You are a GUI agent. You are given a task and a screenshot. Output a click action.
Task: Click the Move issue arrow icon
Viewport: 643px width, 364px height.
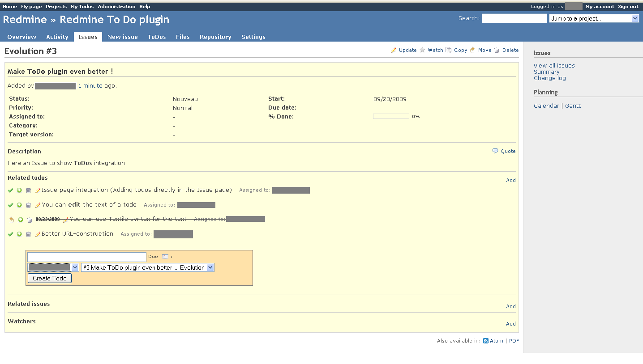(x=472, y=50)
